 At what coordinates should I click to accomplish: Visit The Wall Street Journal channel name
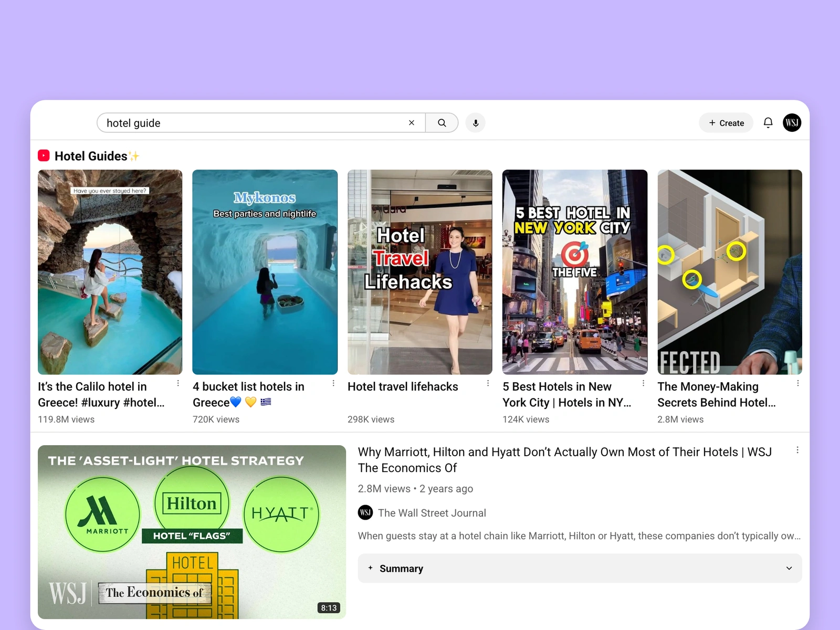[x=432, y=513]
